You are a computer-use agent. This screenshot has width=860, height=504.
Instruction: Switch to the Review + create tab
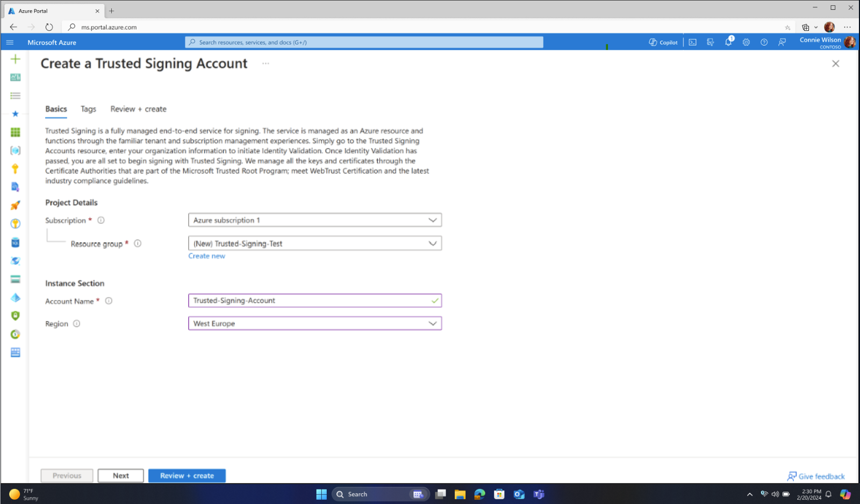(138, 109)
